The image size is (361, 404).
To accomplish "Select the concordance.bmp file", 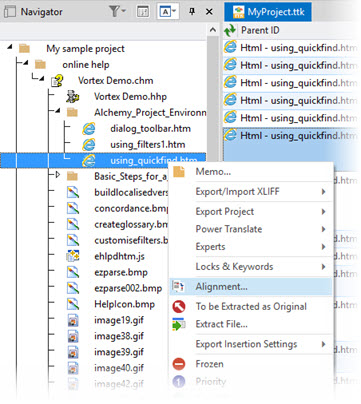I will 131,209.
